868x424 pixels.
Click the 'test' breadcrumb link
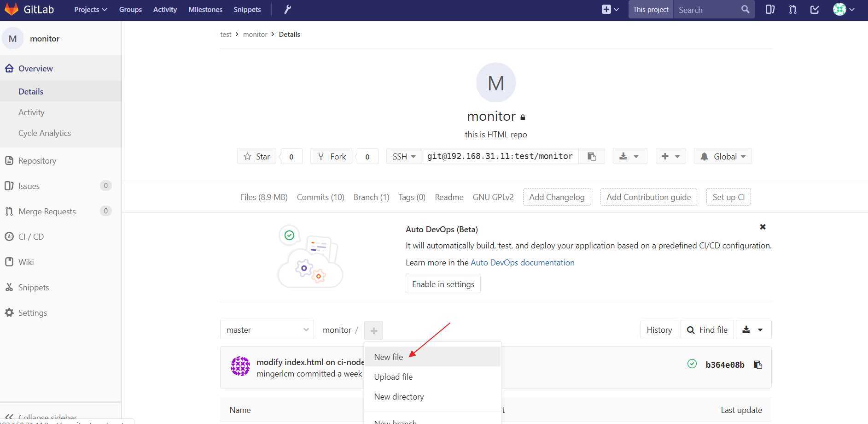point(226,35)
